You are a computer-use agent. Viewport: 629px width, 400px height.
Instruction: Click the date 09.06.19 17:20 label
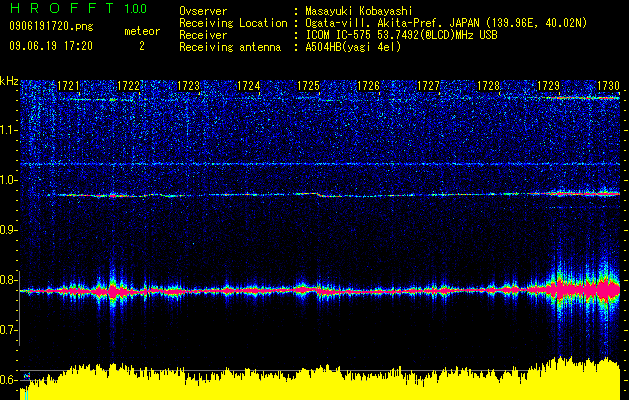[x=51, y=46]
